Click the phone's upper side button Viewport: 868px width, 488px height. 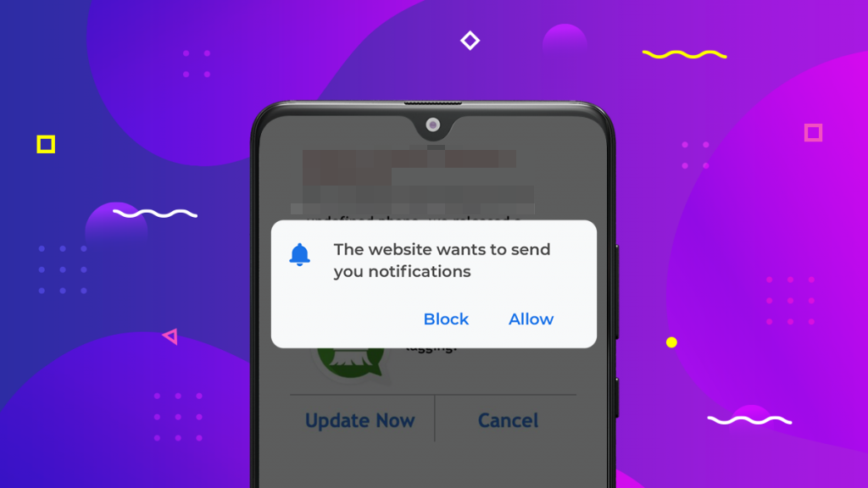(617, 291)
